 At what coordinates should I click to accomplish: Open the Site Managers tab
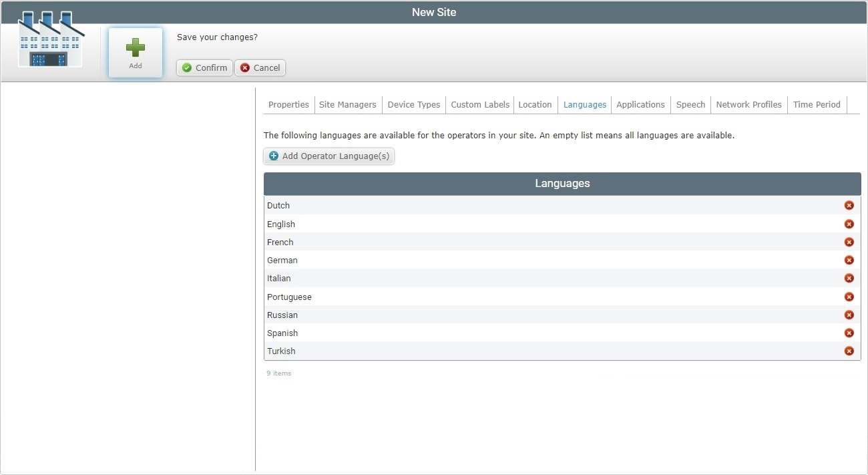[347, 104]
